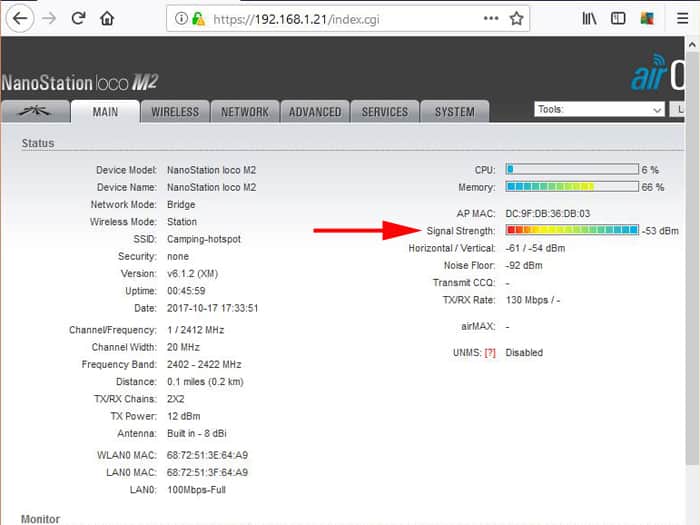
Task: Click the CPU usage bar
Action: click(x=572, y=169)
